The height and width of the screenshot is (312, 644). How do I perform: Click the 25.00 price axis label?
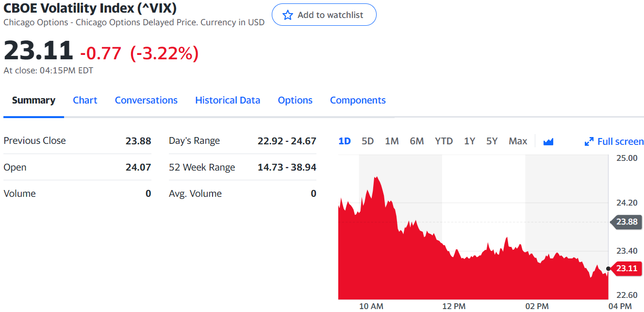628,158
